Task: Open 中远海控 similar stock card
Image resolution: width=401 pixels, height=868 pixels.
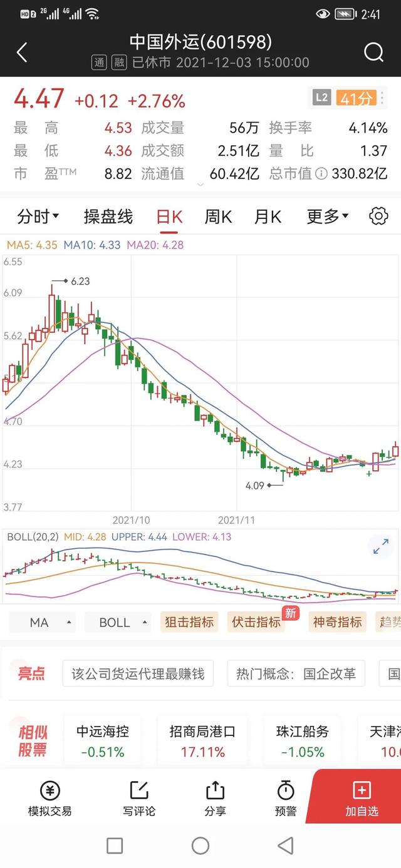Action: pyautogui.click(x=103, y=741)
